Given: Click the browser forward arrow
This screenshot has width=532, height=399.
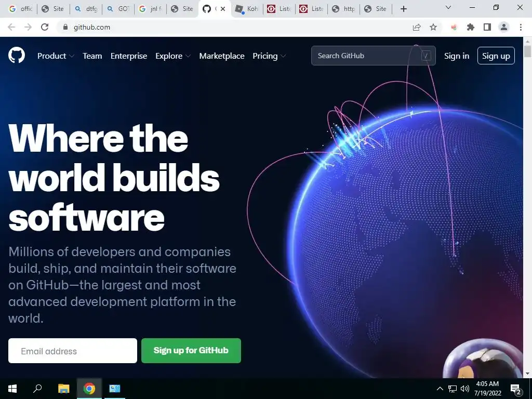Looking at the screenshot, I should click(28, 27).
